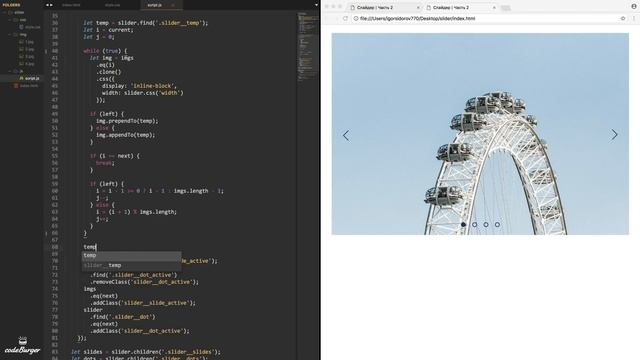Open style.css in the sidebar tree

click(29, 27)
